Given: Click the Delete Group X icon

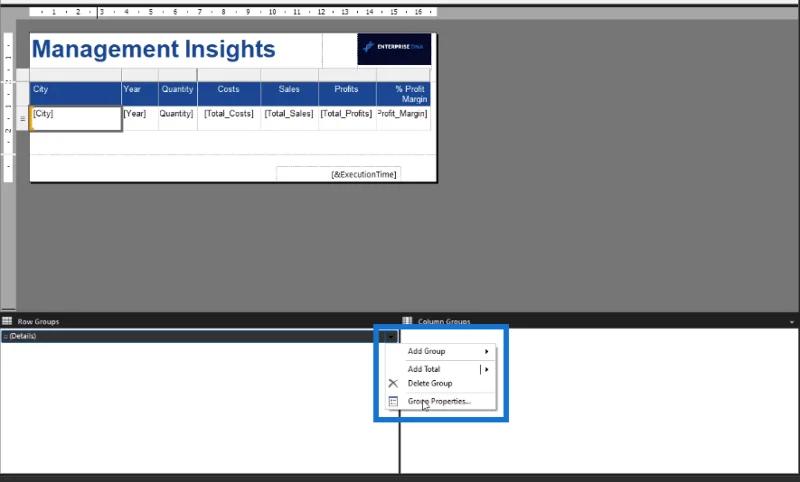Looking at the screenshot, I should tap(393, 384).
